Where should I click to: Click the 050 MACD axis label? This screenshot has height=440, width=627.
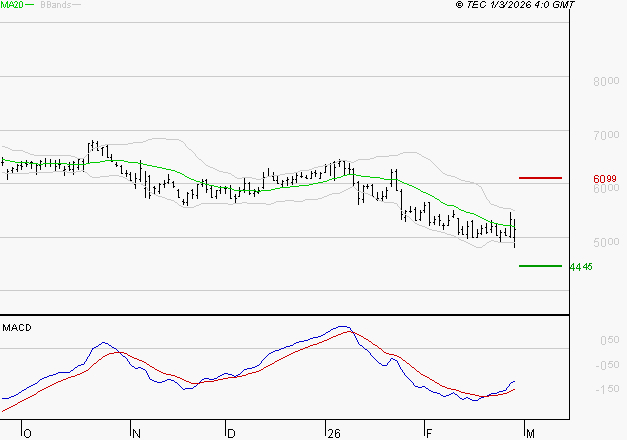click(610, 340)
